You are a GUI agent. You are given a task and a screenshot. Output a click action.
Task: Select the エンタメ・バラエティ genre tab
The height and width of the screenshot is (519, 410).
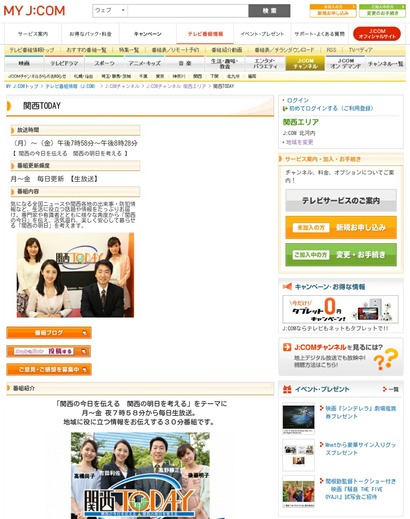pos(265,63)
